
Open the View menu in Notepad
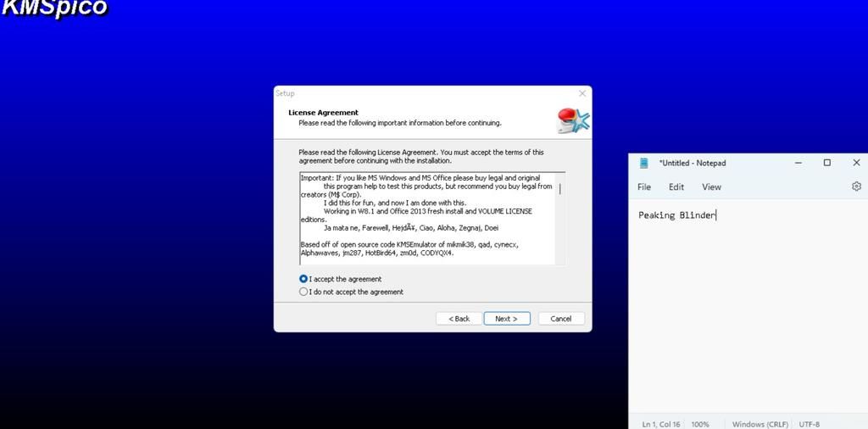pyautogui.click(x=711, y=187)
